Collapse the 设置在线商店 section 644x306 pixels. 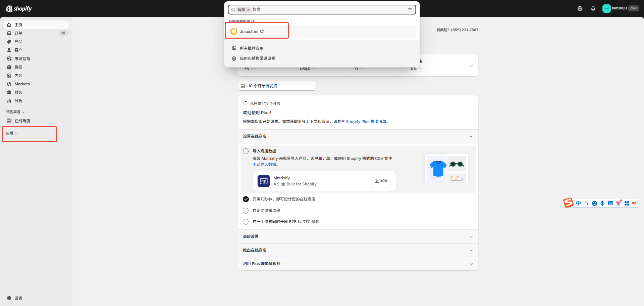tap(471, 136)
